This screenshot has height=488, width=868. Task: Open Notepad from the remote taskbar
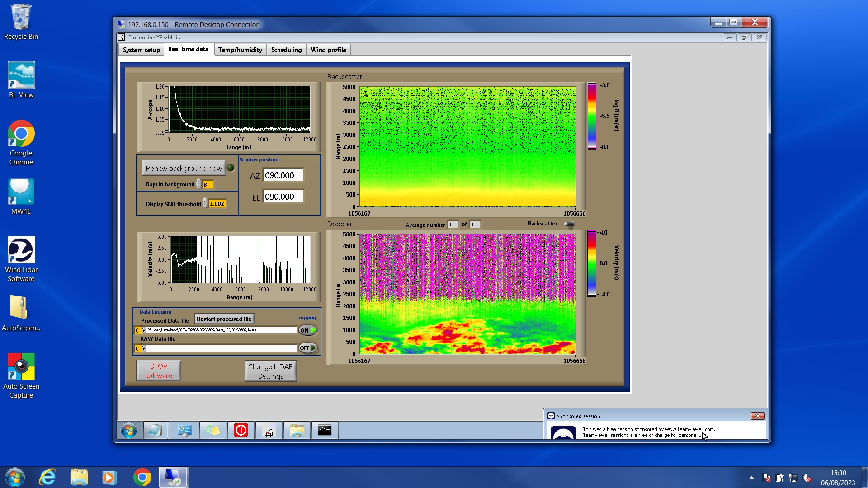tap(155, 430)
